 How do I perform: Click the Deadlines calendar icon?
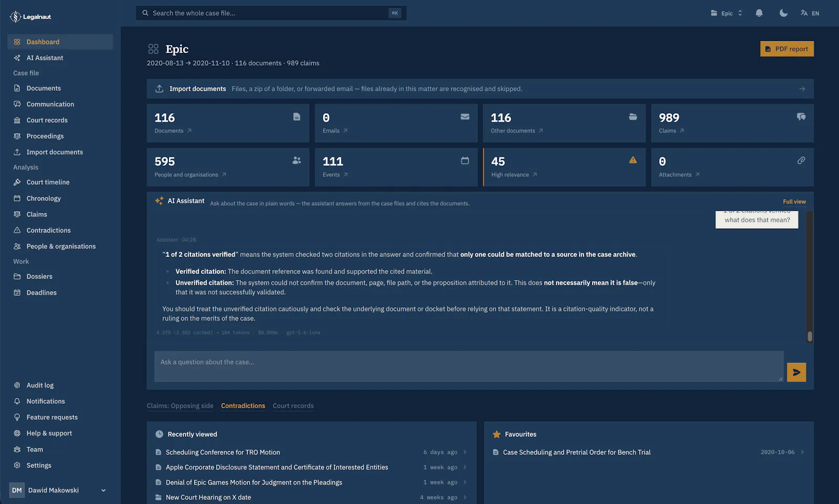[17, 293]
